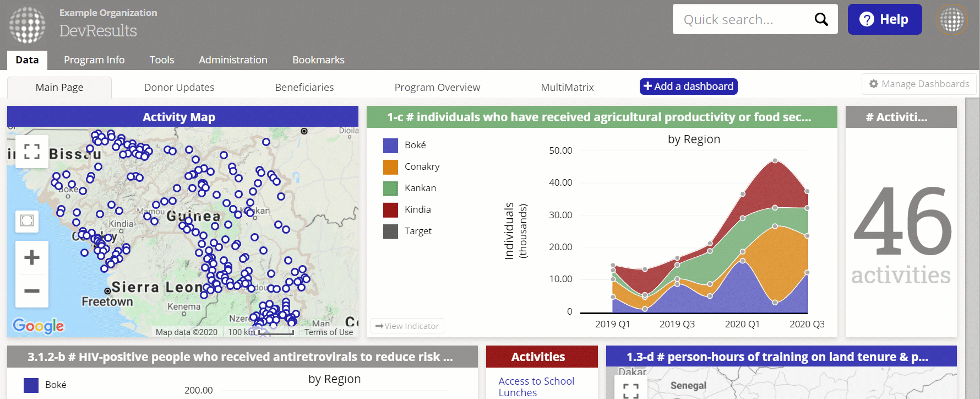Select the Main Page dashboard tab
This screenshot has height=399, width=980.
coord(59,87)
